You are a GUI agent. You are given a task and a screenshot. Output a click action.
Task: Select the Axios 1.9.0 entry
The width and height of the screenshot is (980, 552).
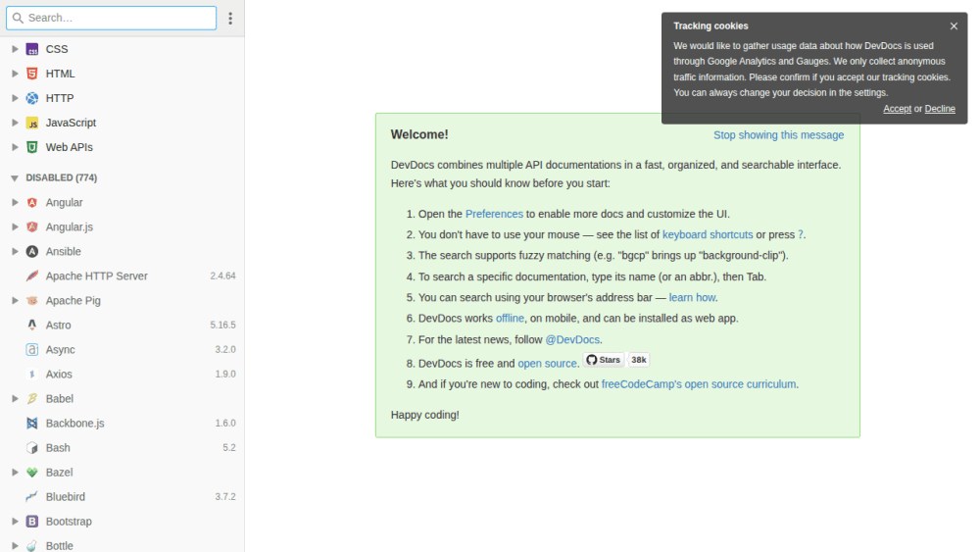pos(122,374)
